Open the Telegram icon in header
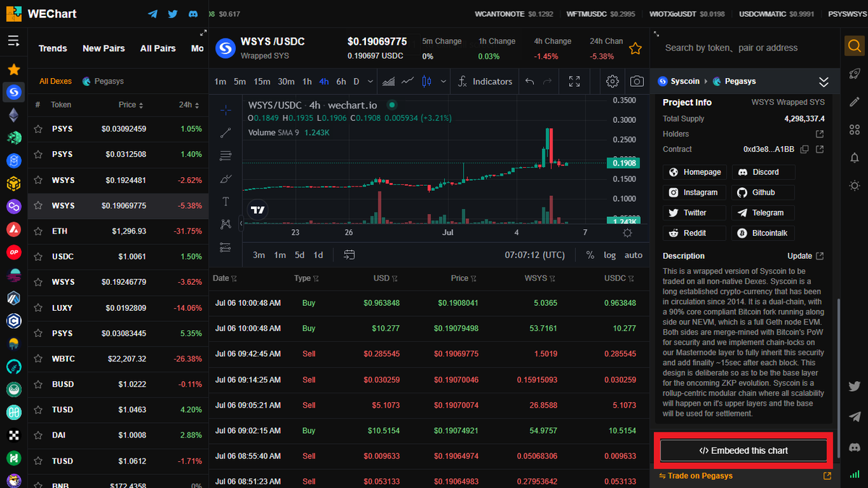 click(153, 14)
